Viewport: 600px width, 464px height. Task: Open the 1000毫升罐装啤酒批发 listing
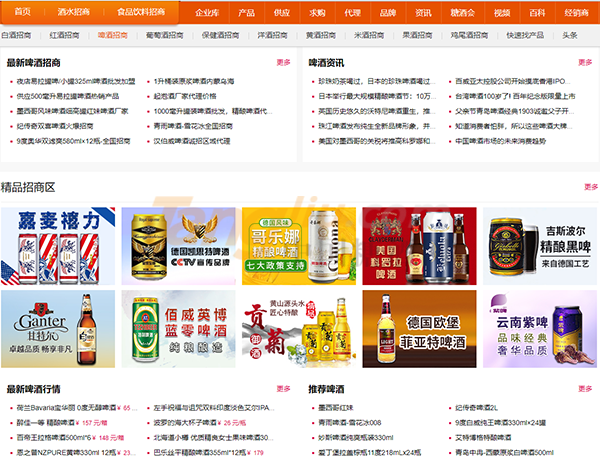[213, 111]
